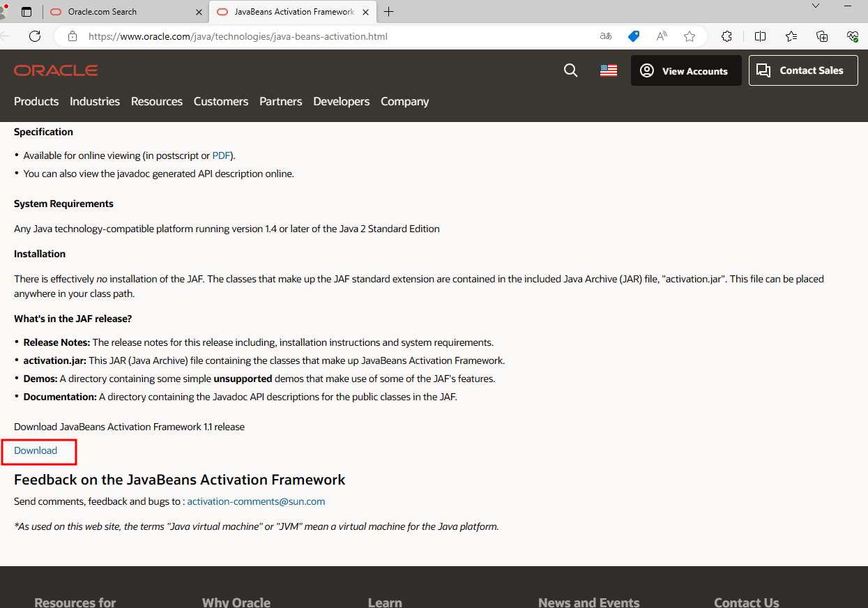868x608 pixels.
Task: Close the Oracle.com Search tab
Action: tap(199, 12)
